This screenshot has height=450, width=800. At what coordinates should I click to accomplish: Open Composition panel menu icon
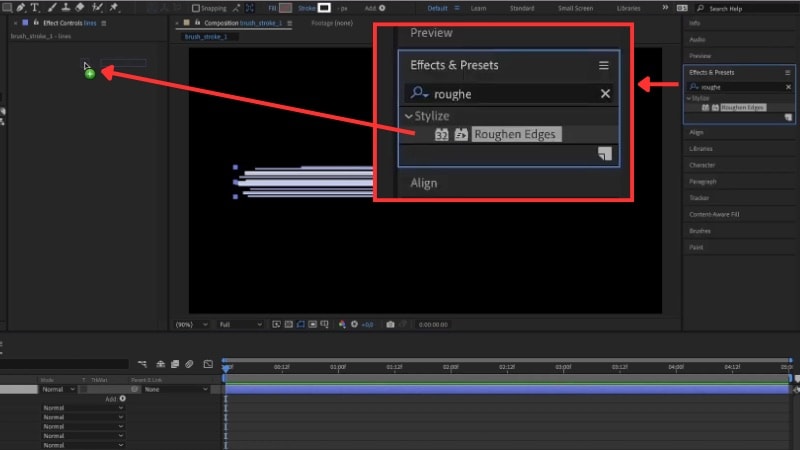(x=290, y=23)
